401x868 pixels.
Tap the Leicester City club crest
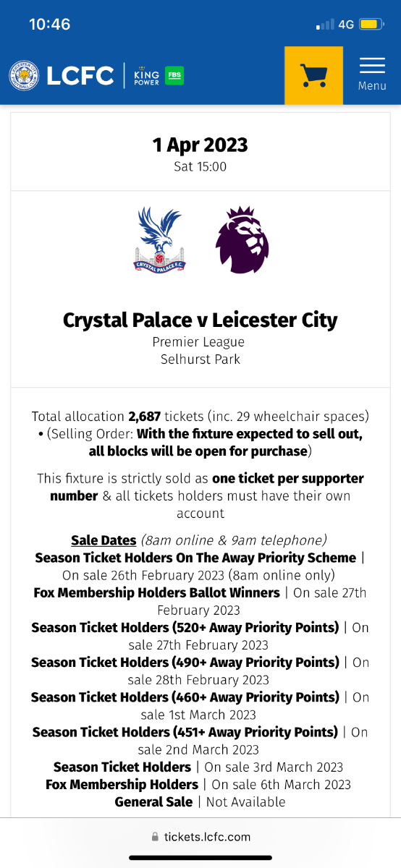coord(24,76)
